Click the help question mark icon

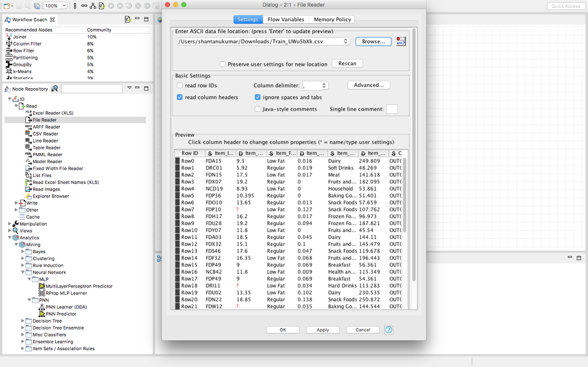[x=388, y=330]
